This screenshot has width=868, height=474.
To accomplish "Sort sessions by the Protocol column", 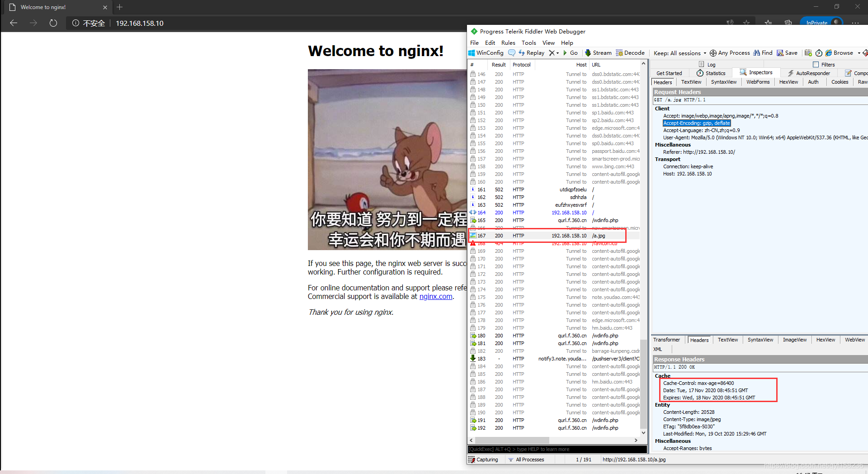I will coord(522,65).
